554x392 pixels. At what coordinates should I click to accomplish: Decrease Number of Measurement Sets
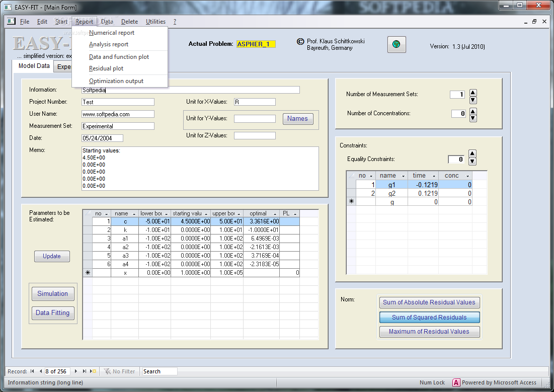coord(473,100)
